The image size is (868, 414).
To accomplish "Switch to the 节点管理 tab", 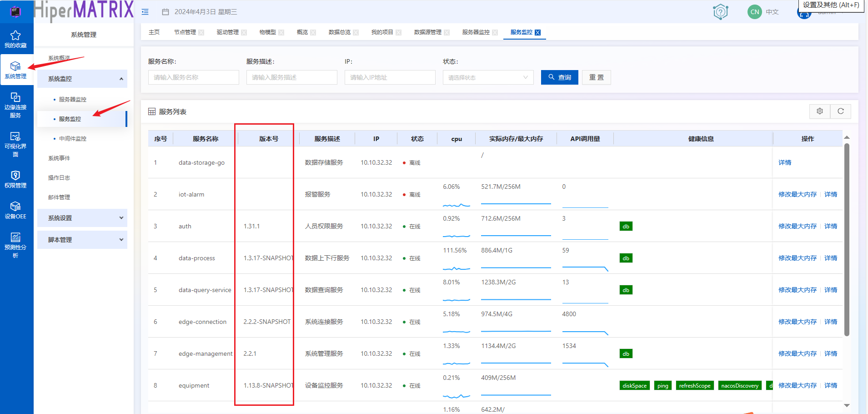I will [185, 32].
